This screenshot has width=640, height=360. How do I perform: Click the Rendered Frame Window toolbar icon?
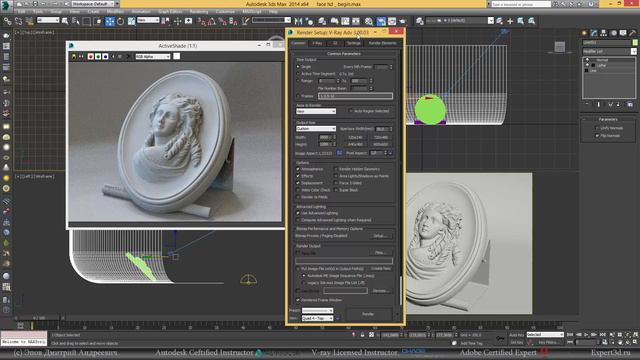392,21
